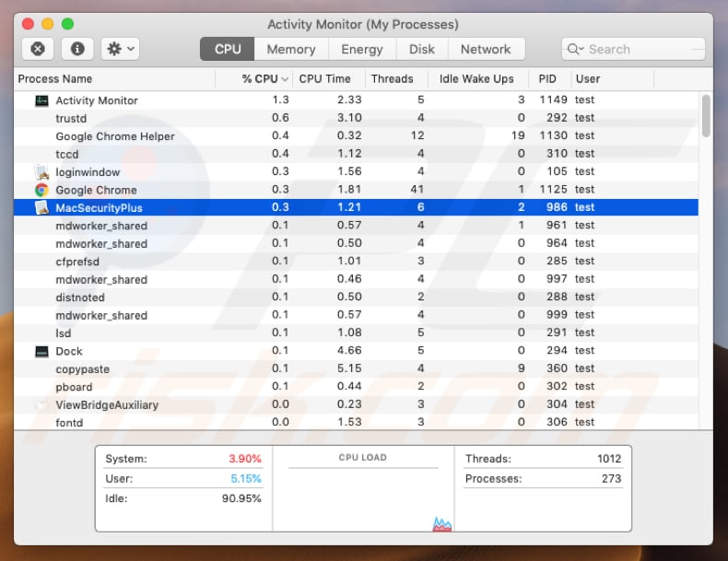Click the User 5.15% value
The width and height of the screenshot is (728, 561).
coord(246,478)
